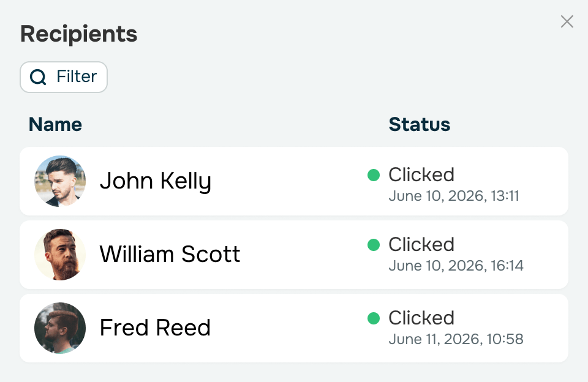The image size is (588, 382).
Task: Select Fred Reed's avatar photo
Action: 60,328
